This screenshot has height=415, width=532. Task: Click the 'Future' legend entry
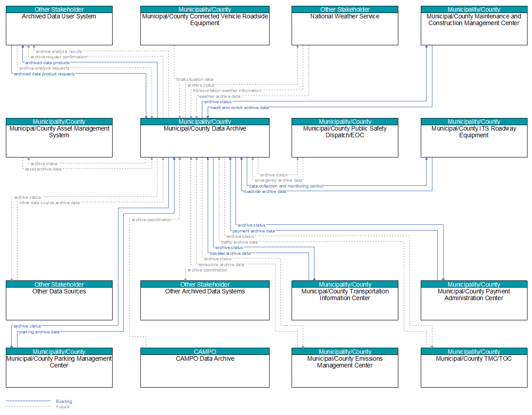pos(63,407)
